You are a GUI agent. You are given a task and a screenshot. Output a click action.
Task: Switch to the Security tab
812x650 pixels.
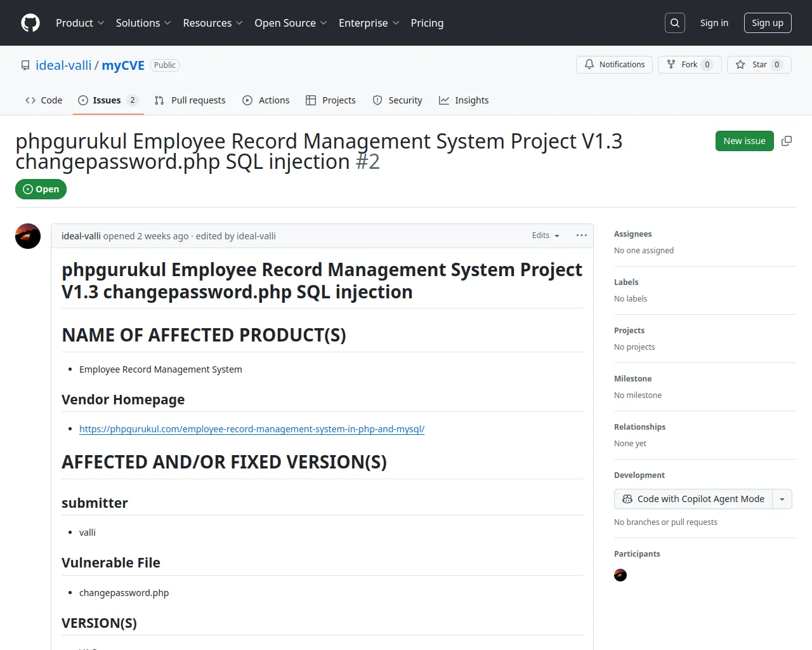397,100
